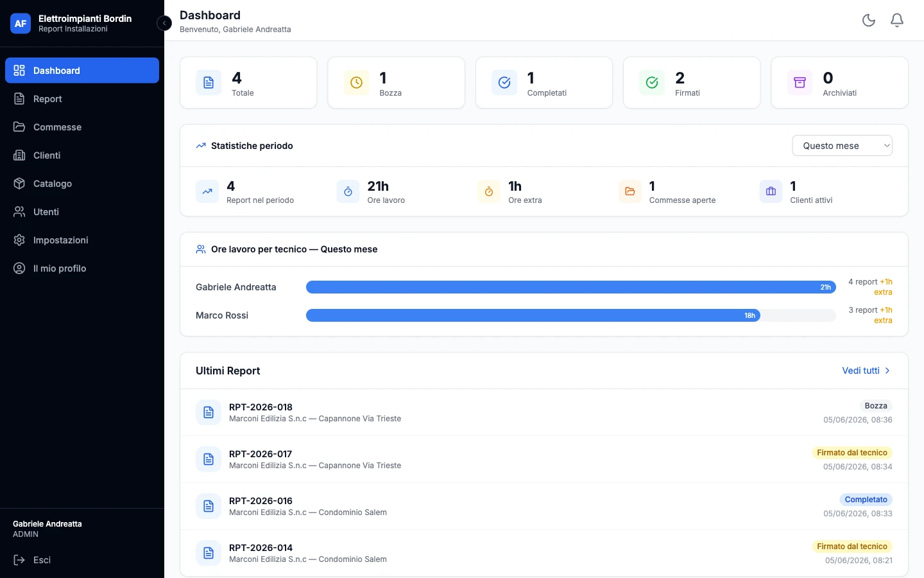Screen dimensions: 924x578
Task: Click RPT-2026-014 Firmato dal tecnico badge
Action: pos(852,547)
